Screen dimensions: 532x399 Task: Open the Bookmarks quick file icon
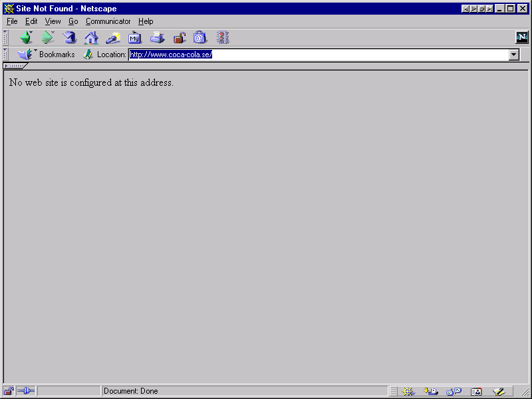[26, 55]
